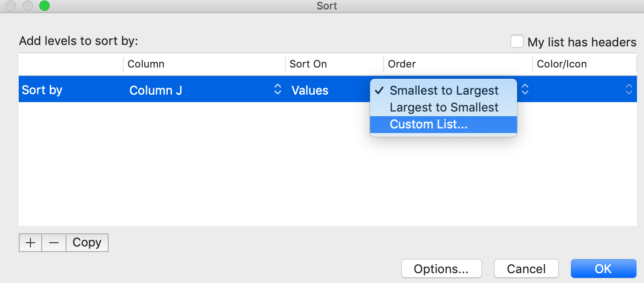Enable the My list has headers checkbox

click(x=517, y=42)
